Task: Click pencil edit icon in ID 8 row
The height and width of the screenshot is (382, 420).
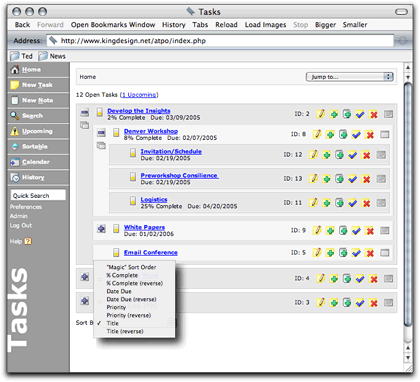Action: point(317,134)
